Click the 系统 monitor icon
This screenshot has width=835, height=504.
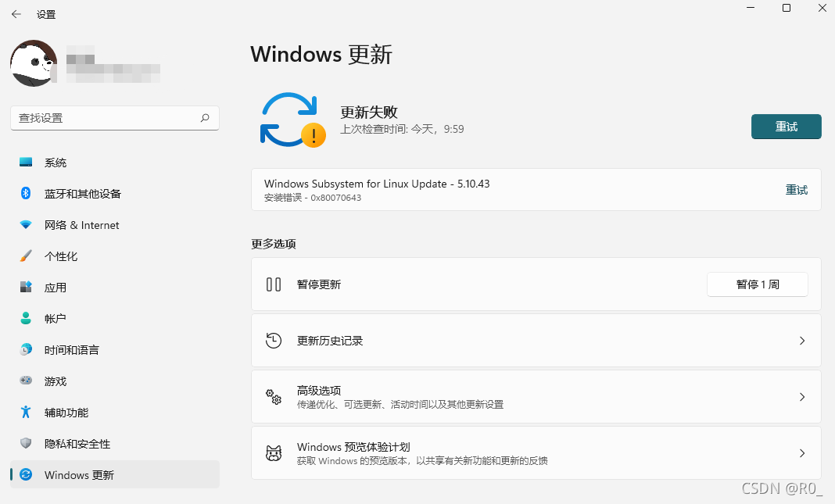pyautogui.click(x=26, y=163)
